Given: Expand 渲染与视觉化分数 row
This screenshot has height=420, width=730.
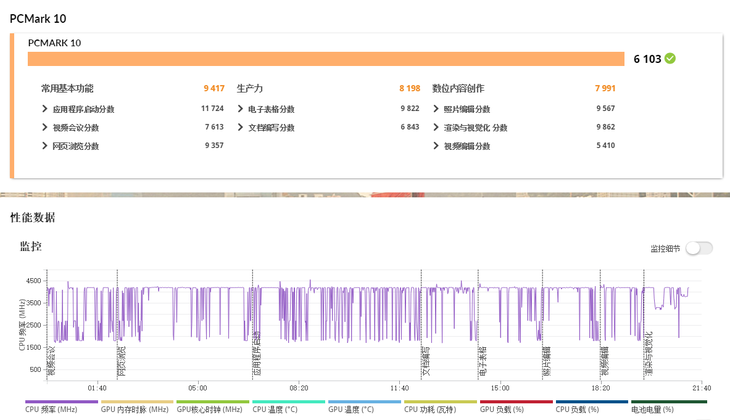Looking at the screenshot, I should [x=437, y=128].
